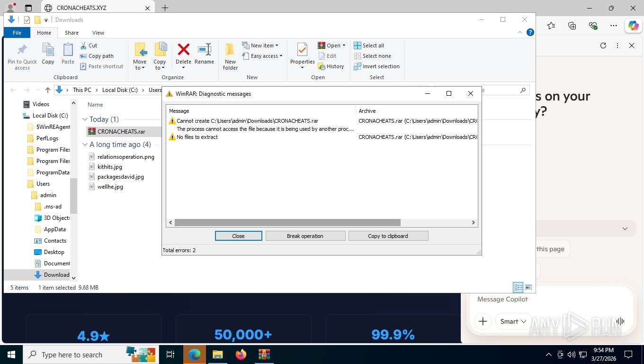The width and height of the screenshot is (644, 364).
Task: Open the New item dropdown
Action: click(260, 45)
